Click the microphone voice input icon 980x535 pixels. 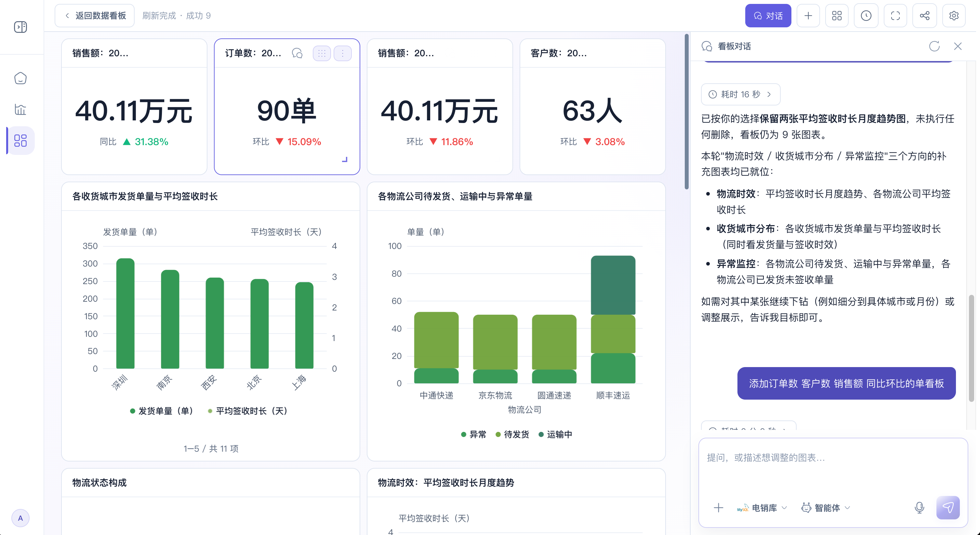click(919, 508)
